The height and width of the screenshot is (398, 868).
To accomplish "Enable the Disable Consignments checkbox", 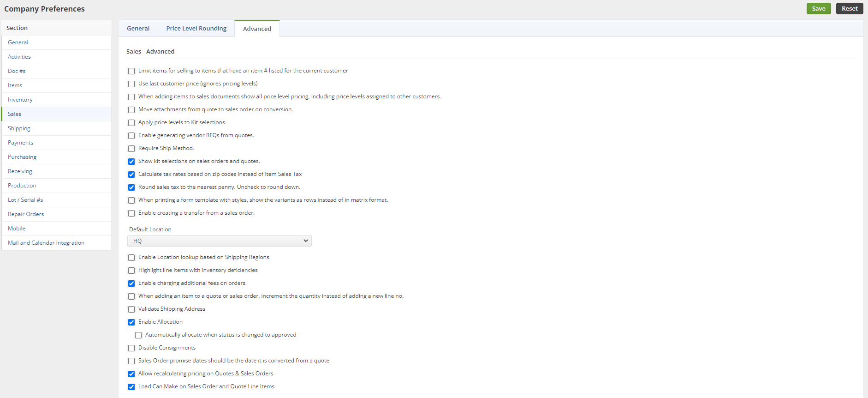I will point(131,348).
